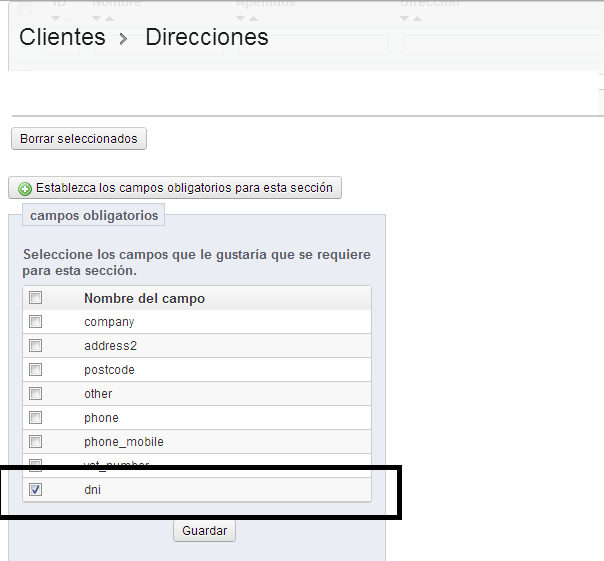Toggle the select-all checkbox in table header
The height and width of the screenshot is (561, 604).
tap(36, 298)
